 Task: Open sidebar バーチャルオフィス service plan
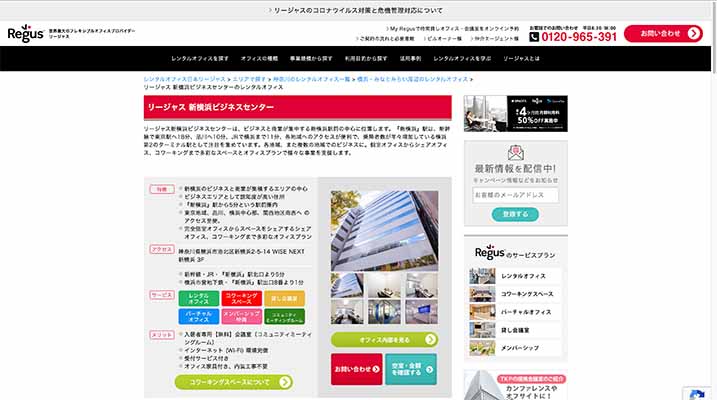(x=515, y=312)
